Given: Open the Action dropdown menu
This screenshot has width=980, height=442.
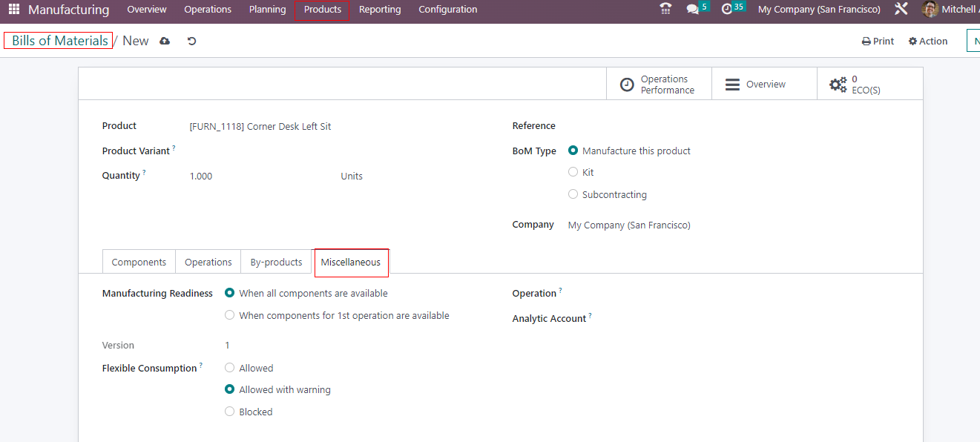Looking at the screenshot, I should tap(928, 42).
